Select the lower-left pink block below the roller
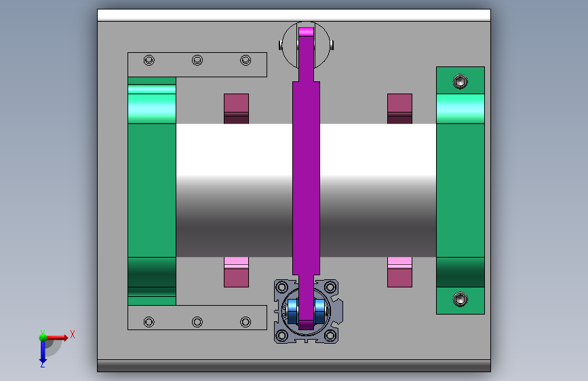The image size is (588, 381). pyautogui.click(x=236, y=273)
